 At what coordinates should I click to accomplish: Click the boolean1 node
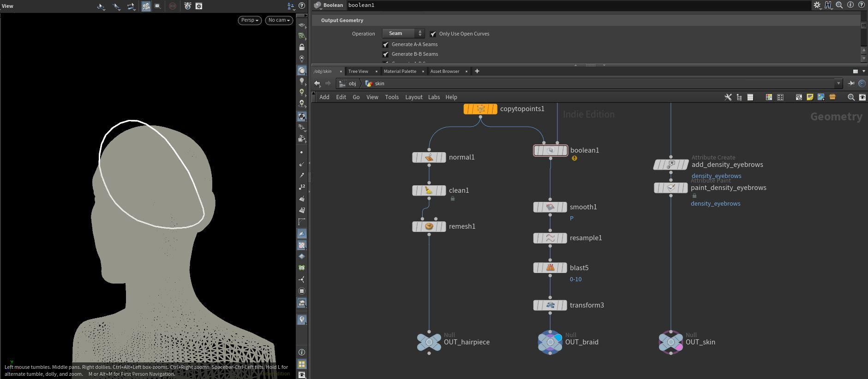[x=551, y=150]
